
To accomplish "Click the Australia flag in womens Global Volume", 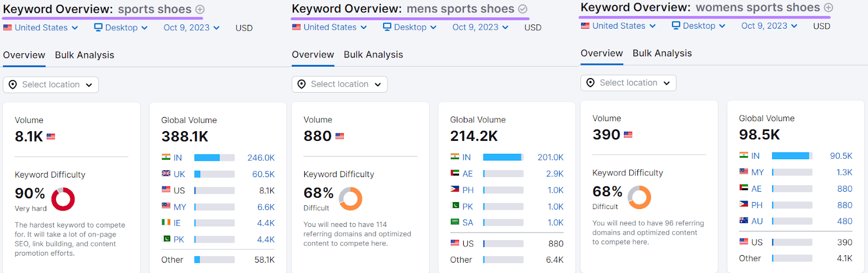I will coord(744,221).
